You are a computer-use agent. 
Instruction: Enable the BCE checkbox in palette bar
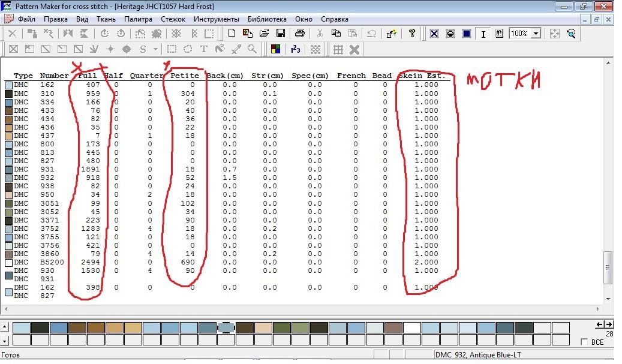coord(585,342)
